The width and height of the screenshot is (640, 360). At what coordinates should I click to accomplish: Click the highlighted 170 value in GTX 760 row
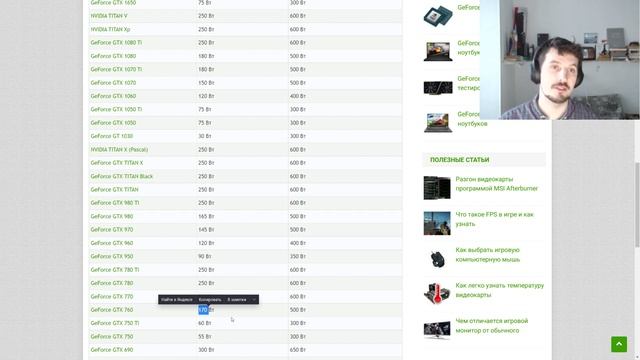pos(203,310)
